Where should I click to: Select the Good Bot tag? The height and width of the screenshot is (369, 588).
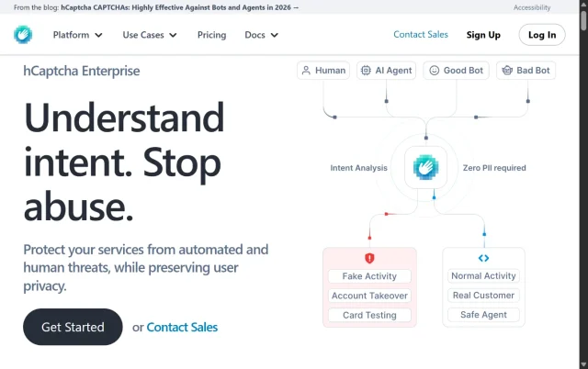pyautogui.click(x=456, y=71)
